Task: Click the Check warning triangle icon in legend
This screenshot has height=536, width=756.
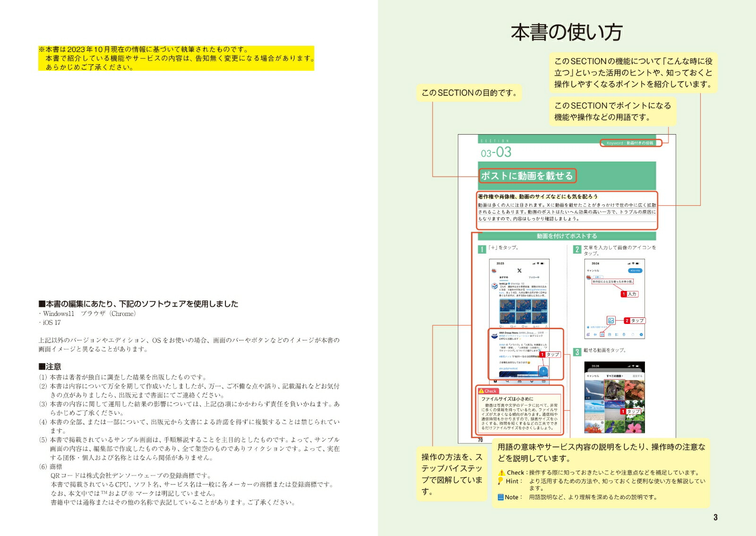Action: click(501, 473)
